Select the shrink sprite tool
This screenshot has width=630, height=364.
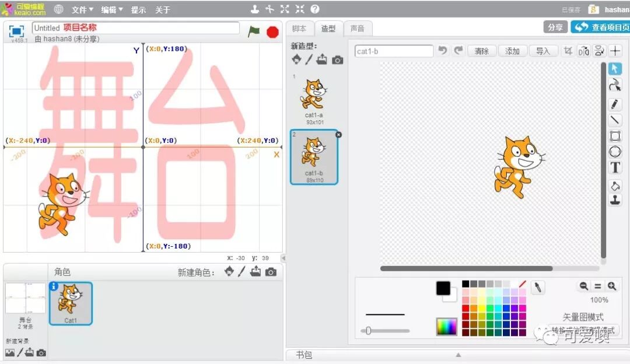(x=300, y=9)
